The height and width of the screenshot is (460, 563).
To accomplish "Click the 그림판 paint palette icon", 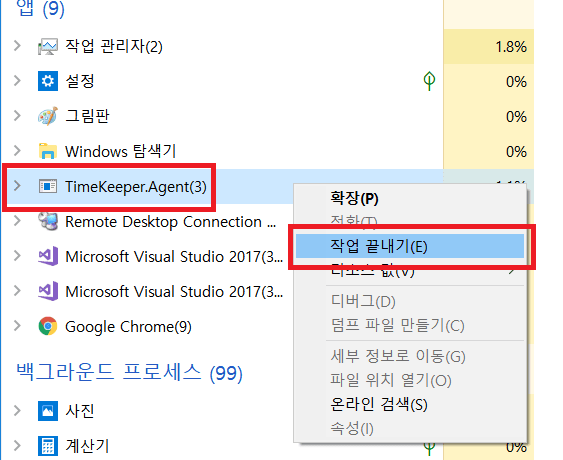I will click(x=48, y=116).
